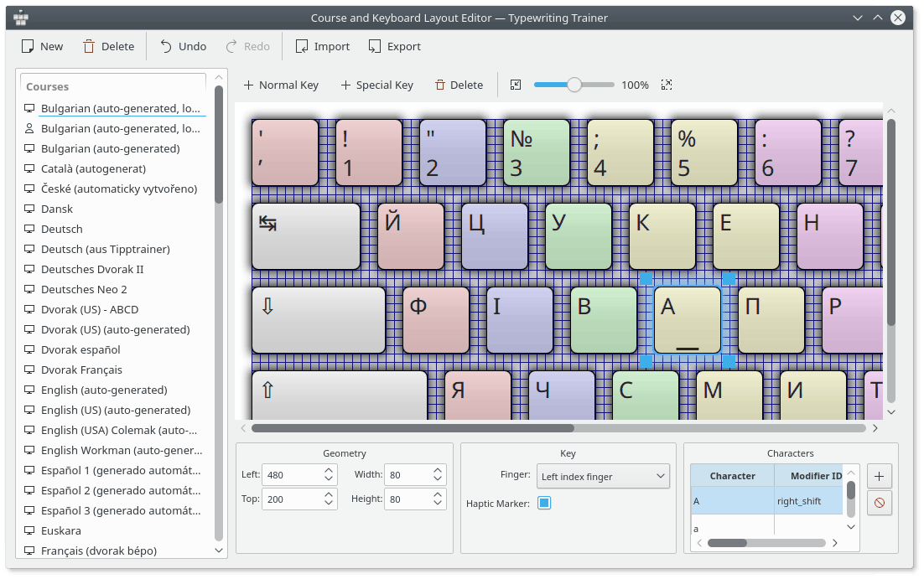Decrease the Top geometry value
The width and height of the screenshot is (924, 579).
(329, 504)
